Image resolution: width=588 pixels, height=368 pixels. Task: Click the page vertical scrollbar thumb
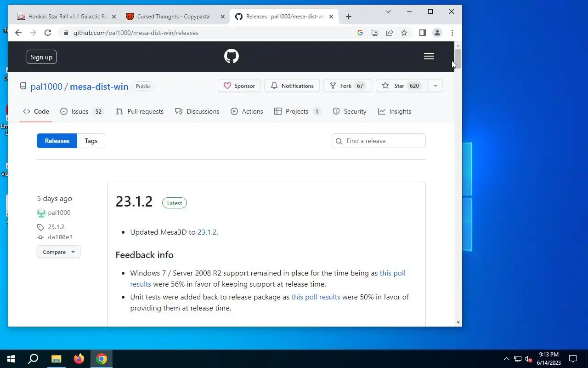458,58
